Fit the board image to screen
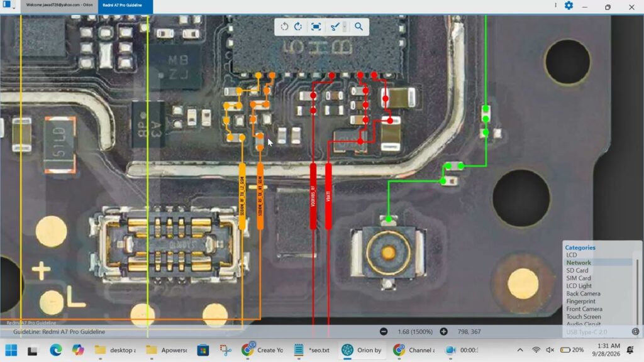 point(316,26)
